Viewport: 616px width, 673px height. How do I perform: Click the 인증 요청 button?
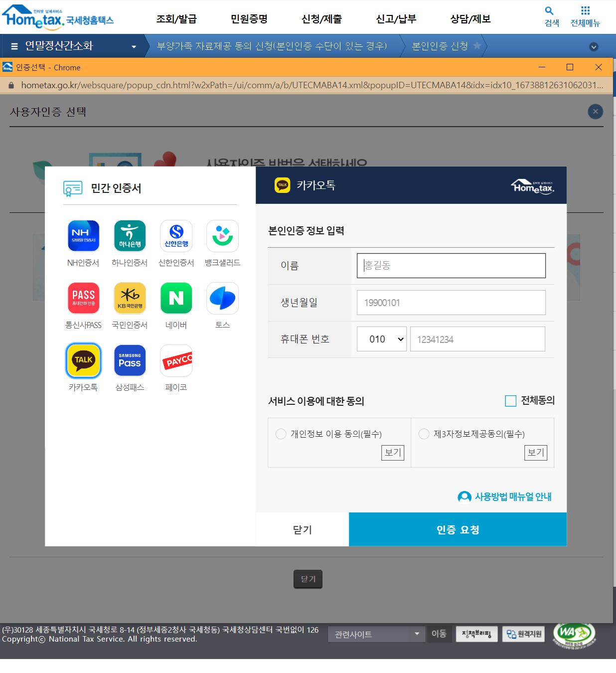[458, 529]
